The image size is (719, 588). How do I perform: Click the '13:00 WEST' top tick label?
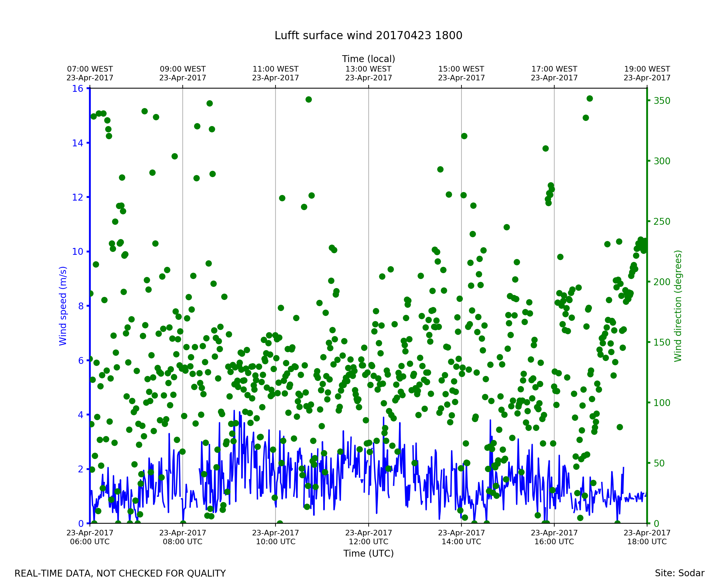pyautogui.click(x=368, y=70)
